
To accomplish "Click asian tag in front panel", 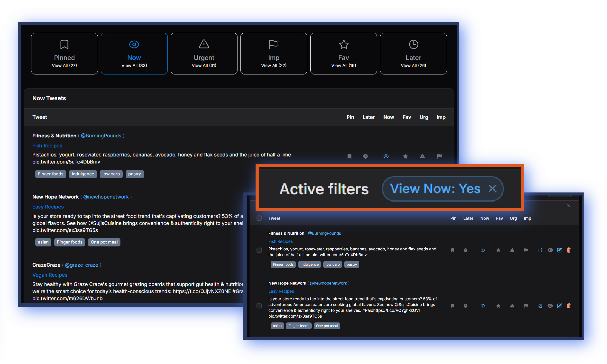I will [277, 326].
